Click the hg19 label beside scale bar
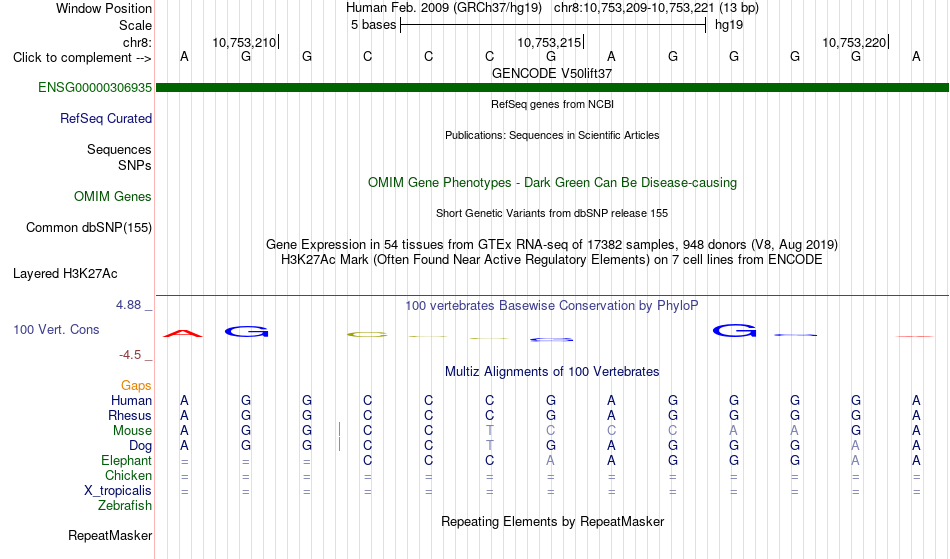The image size is (950, 559). click(729, 25)
